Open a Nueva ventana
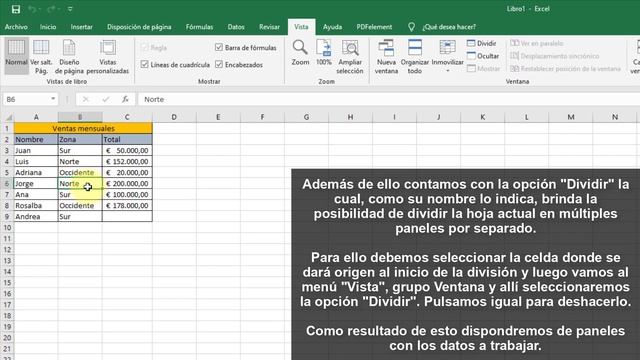Image resolution: width=640 pixels, height=360 pixels. point(386,57)
